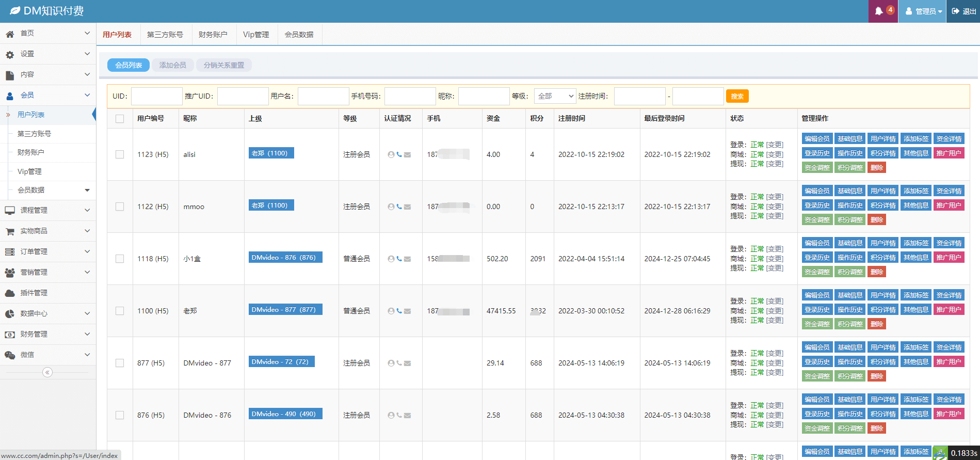Click the UID search input field
The image size is (980, 460).
(x=156, y=96)
